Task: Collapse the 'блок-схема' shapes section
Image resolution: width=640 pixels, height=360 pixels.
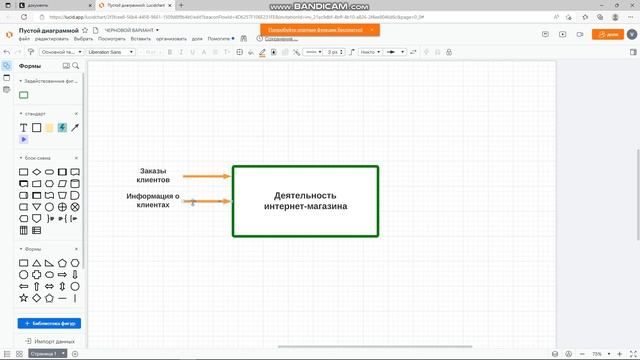Action: pos(21,158)
